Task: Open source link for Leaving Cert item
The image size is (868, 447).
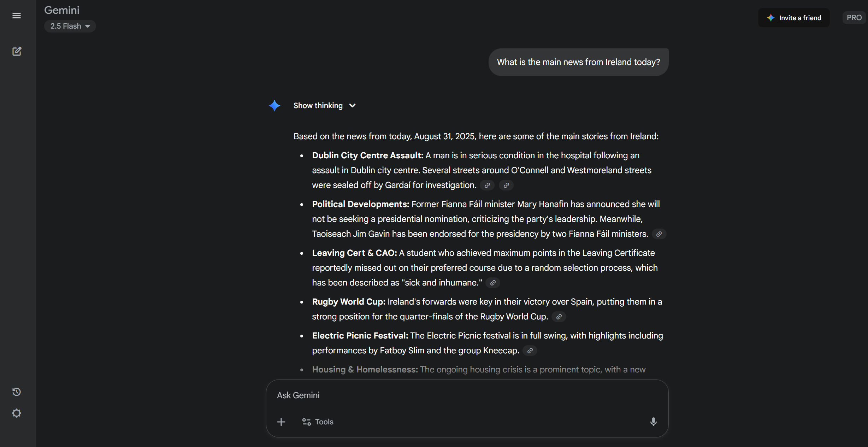Action: coord(493,283)
